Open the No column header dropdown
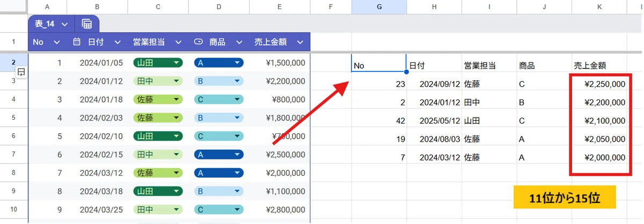This screenshot has width=644, height=224. (57, 42)
